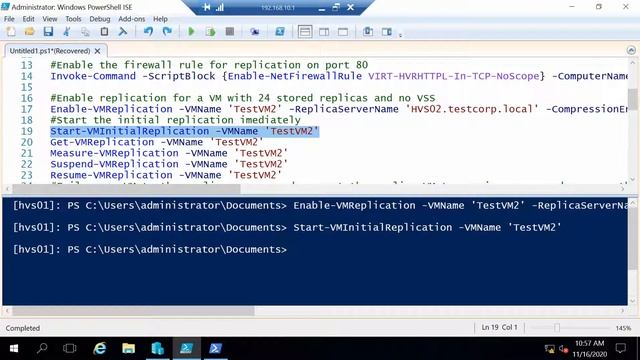
Task: Open the notification center
Action: [x=621, y=348]
